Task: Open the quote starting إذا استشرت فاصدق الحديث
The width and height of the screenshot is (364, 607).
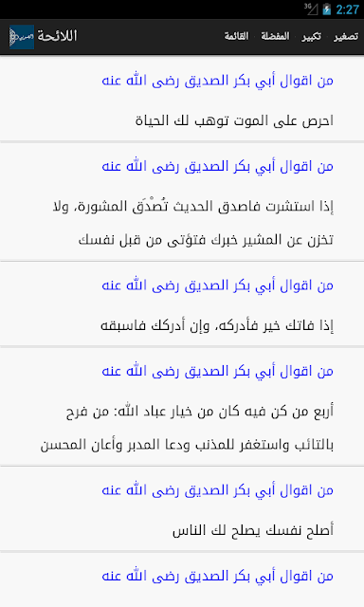Action: (193, 206)
